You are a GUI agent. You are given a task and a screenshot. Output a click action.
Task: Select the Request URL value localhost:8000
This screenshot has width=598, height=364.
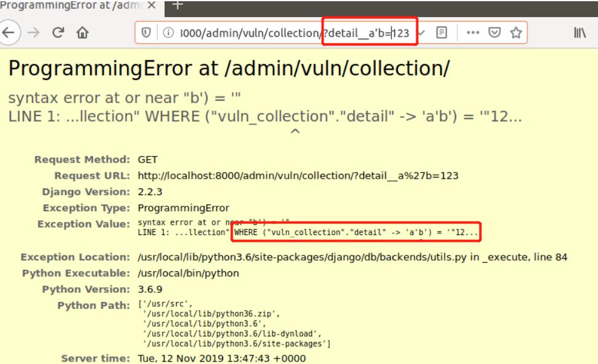(298, 176)
